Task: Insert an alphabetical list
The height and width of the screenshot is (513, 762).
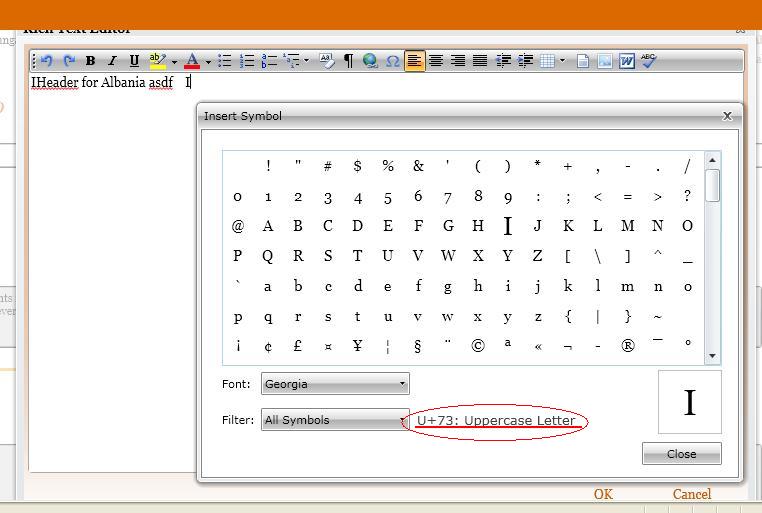Action: (269, 61)
